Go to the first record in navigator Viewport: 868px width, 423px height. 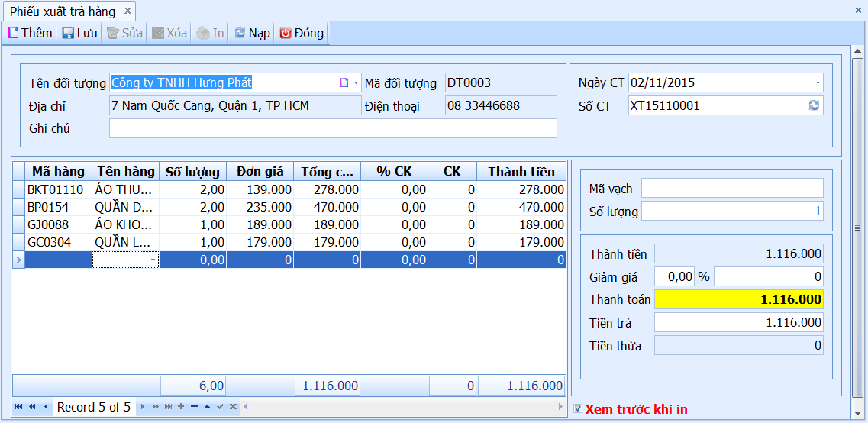(x=19, y=407)
